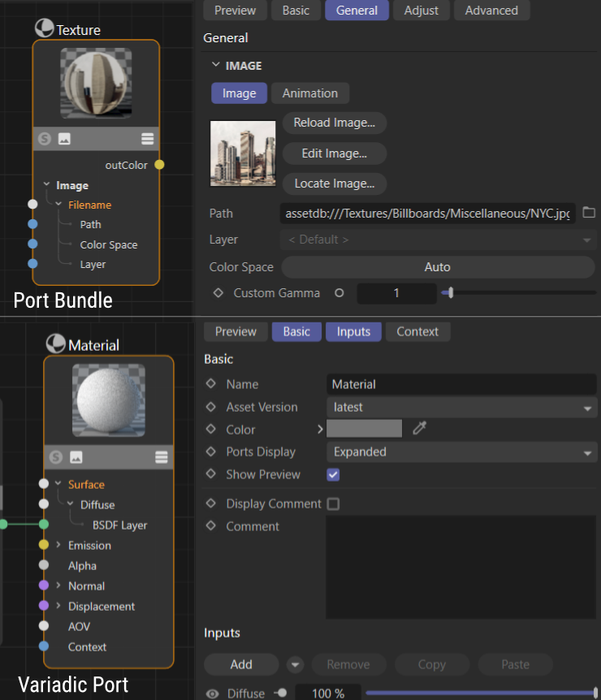This screenshot has height=700, width=601.
Task: Pick a color with the eyedropper icon
Action: (419, 429)
